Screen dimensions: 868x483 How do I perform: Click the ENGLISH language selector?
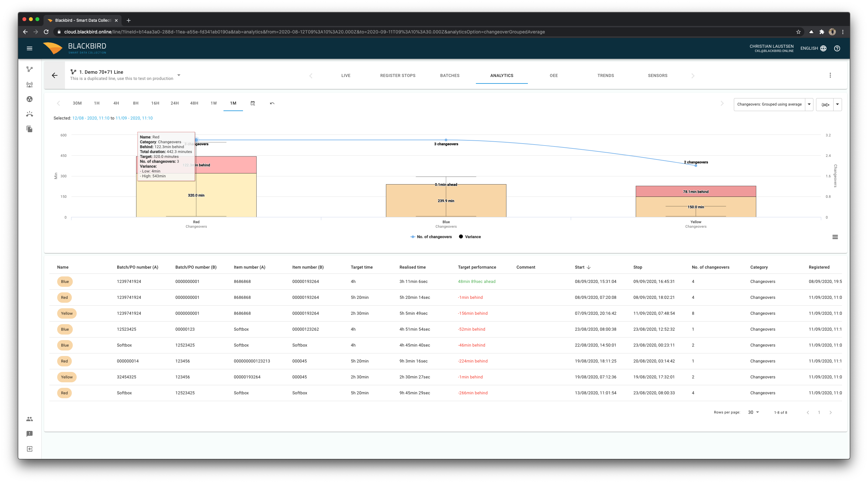point(813,48)
